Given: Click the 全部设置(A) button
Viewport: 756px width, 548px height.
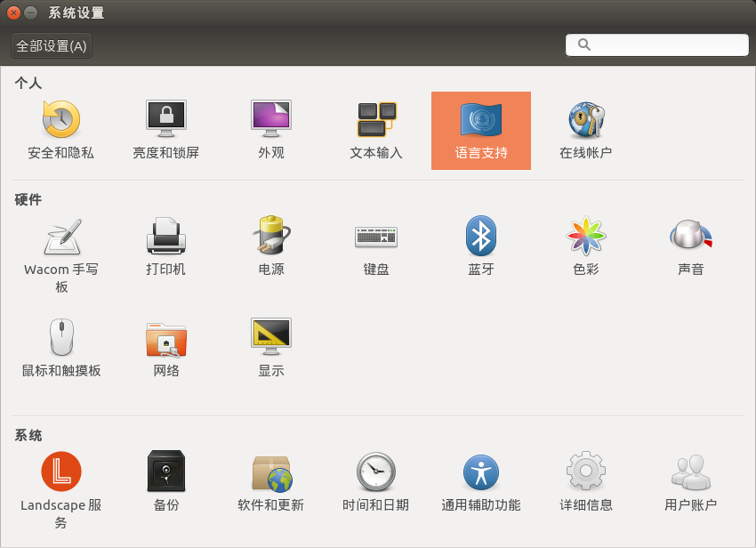Looking at the screenshot, I should tap(52, 45).
